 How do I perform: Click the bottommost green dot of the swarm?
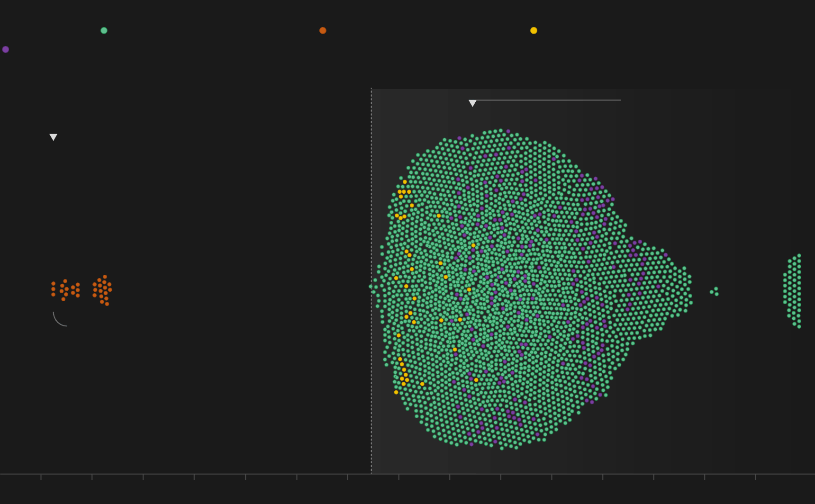(502, 448)
